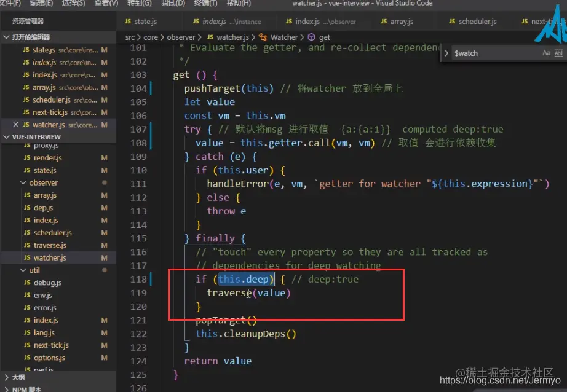The image size is (567, 392).
Task: Open the 帮助(H) menu
Action: click(238, 3)
